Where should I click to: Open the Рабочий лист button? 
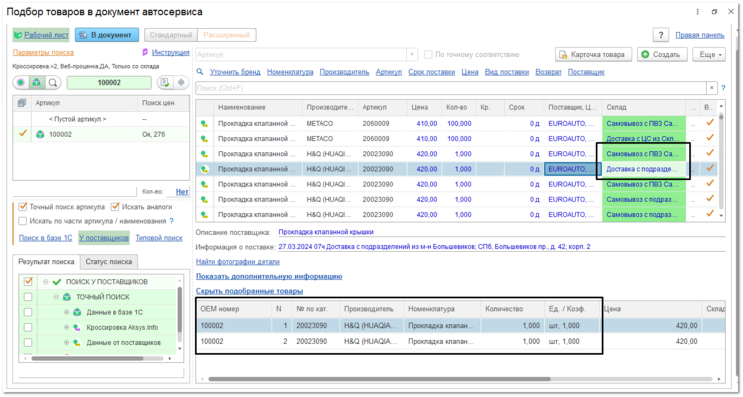point(41,35)
